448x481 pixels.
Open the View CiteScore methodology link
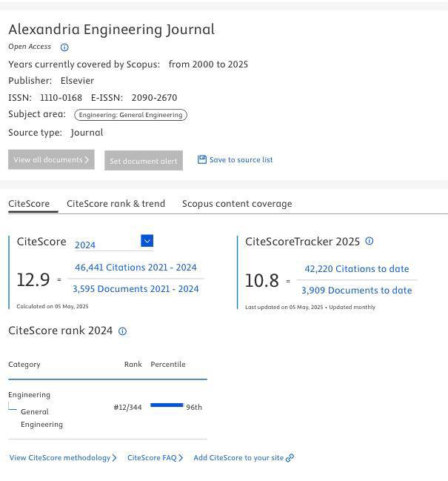63,458
